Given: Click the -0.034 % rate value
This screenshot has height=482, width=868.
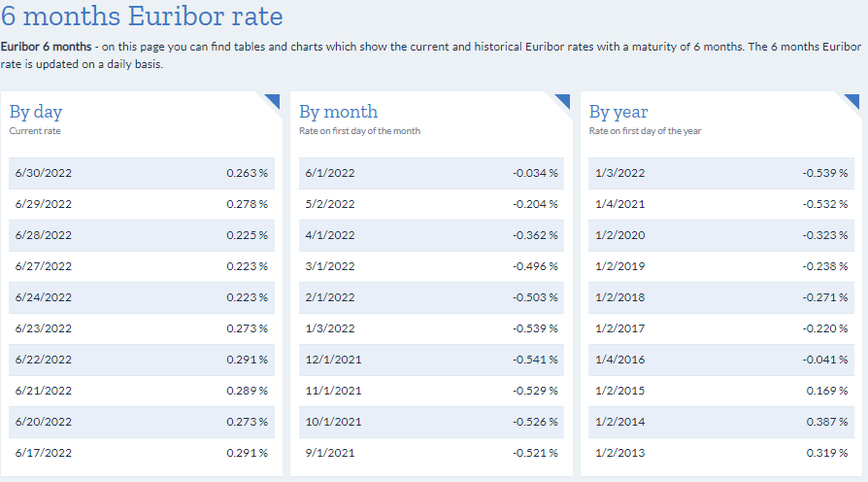Looking at the screenshot, I should [x=535, y=173].
